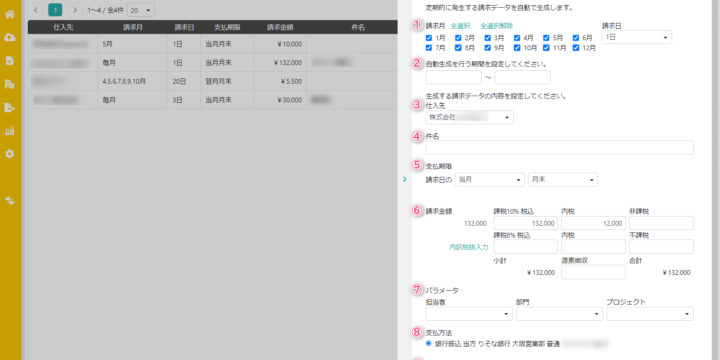Open the building icon in sidebar
The width and height of the screenshot is (720, 360).
[x=10, y=84]
